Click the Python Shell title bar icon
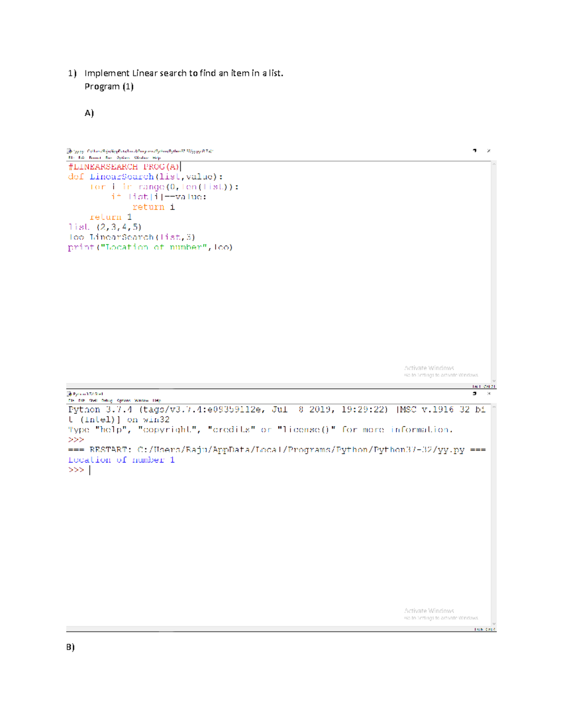The height and width of the screenshot is (728, 563). [69, 394]
